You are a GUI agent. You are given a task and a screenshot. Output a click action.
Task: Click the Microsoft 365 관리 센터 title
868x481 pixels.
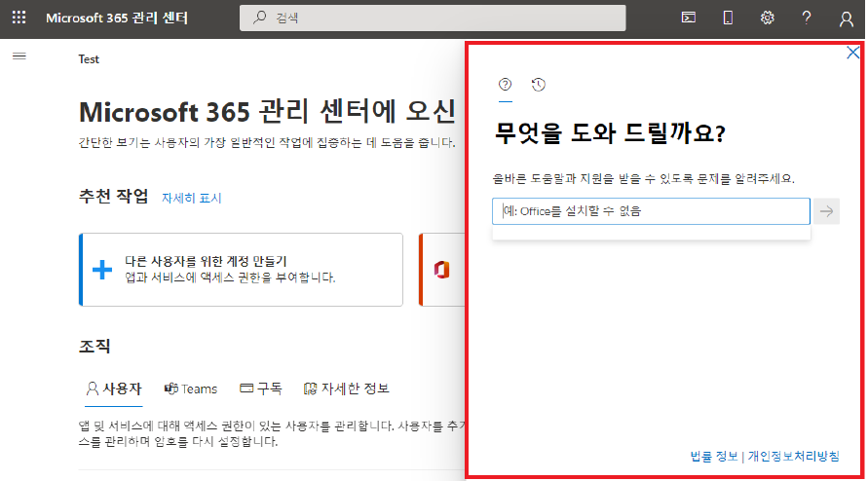click(x=117, y=18)
